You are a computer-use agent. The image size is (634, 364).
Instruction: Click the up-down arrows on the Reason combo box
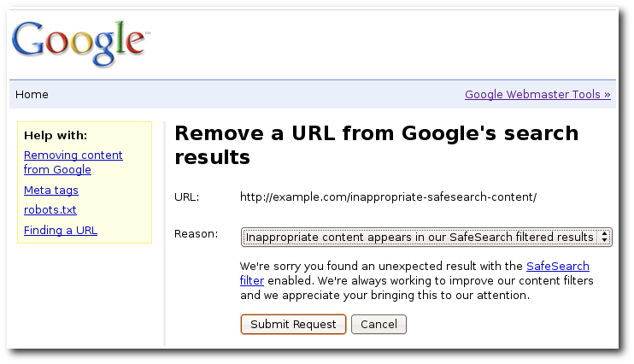click(604, 237)
